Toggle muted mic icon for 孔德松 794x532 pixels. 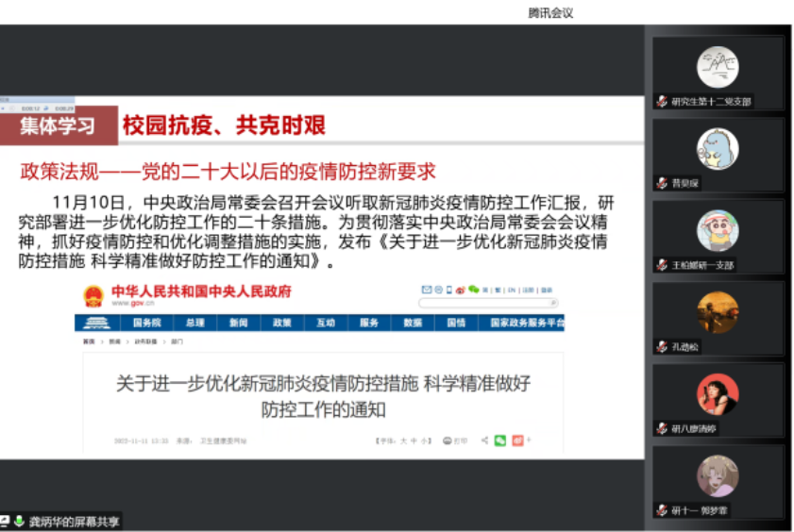(x=663, y=347)
